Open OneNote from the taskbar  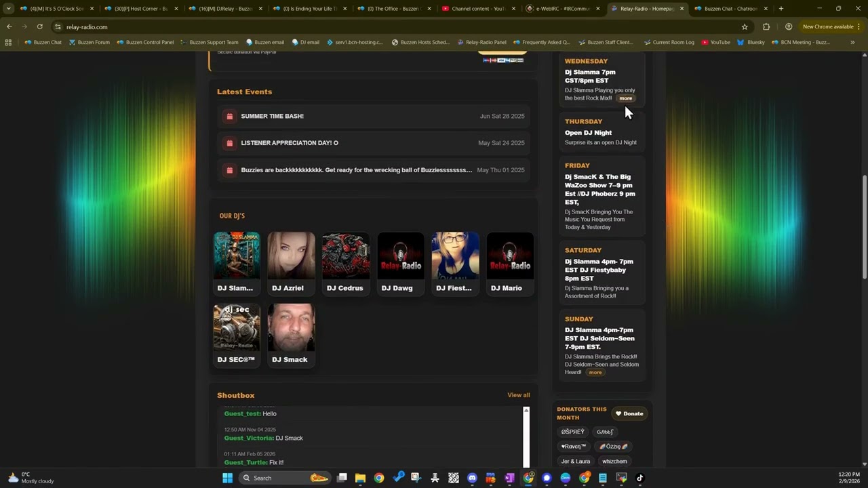coord(509,478)
